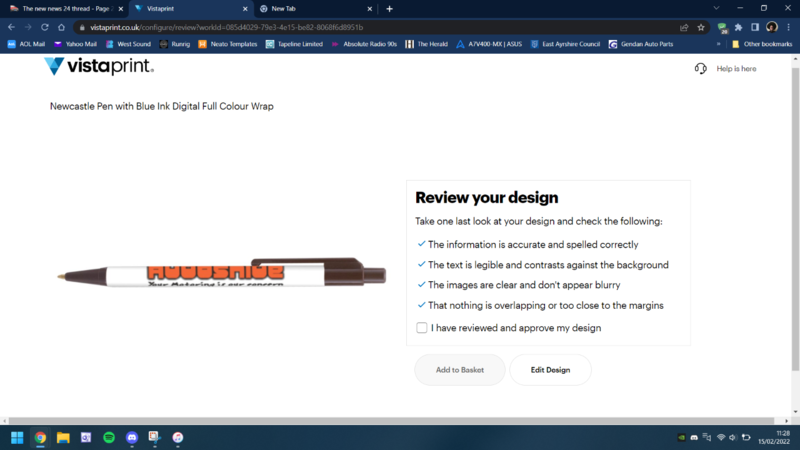Click the browser home icon
Image resolution: width=800 pixels, height=450 pixels.
coord(62,27)
